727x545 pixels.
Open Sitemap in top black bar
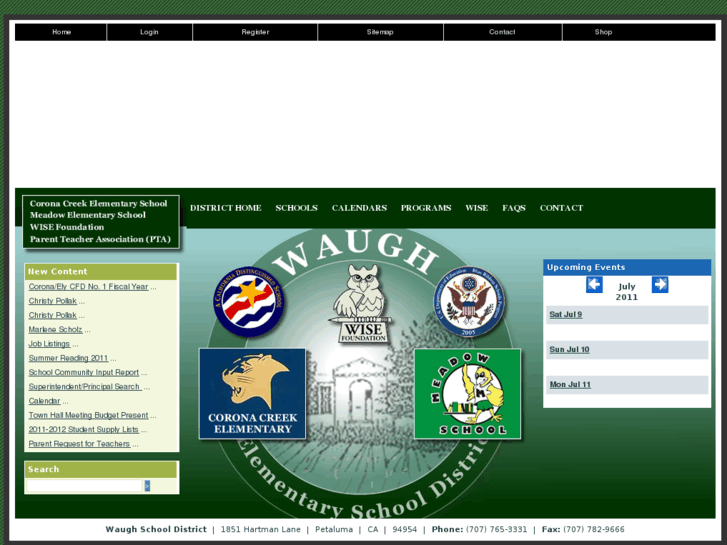tap(380, 32)
